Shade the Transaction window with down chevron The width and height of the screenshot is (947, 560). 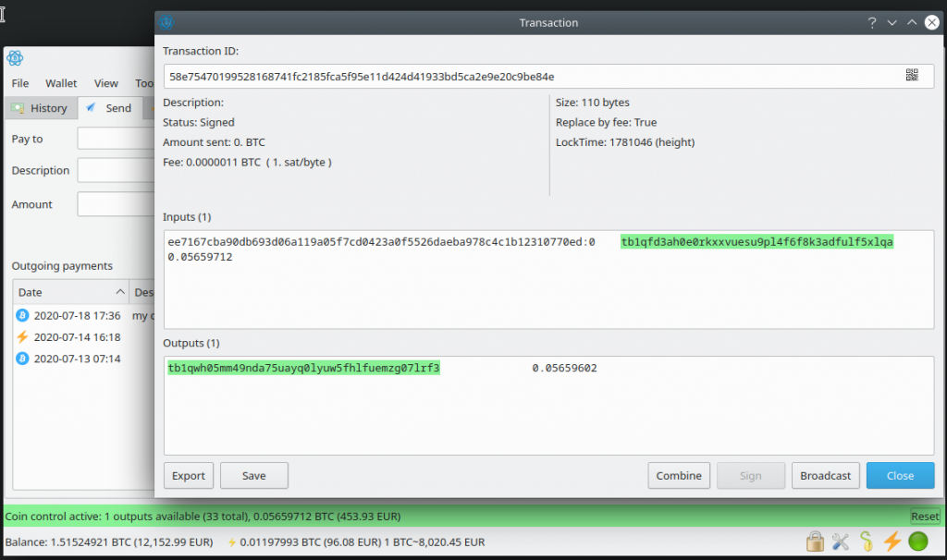[x=892, y=23]
